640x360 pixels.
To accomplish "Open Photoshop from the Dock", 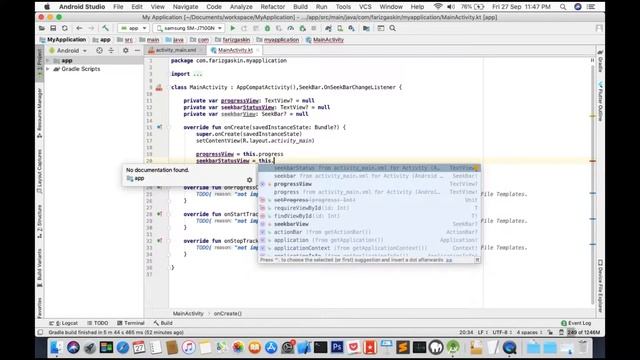I will coord(337,347).
